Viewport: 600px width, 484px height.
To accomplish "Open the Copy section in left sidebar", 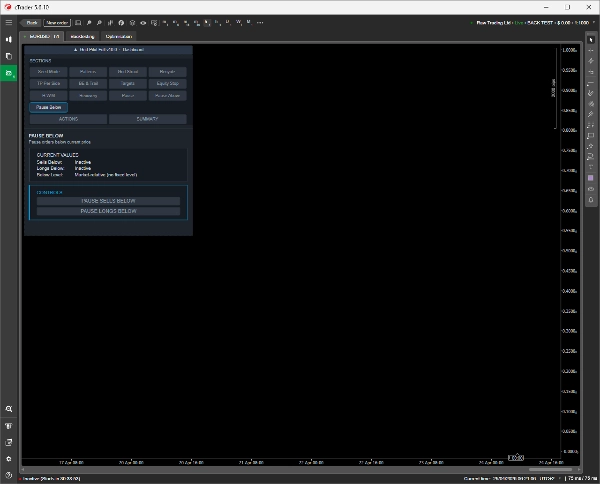I will [9, 56].
